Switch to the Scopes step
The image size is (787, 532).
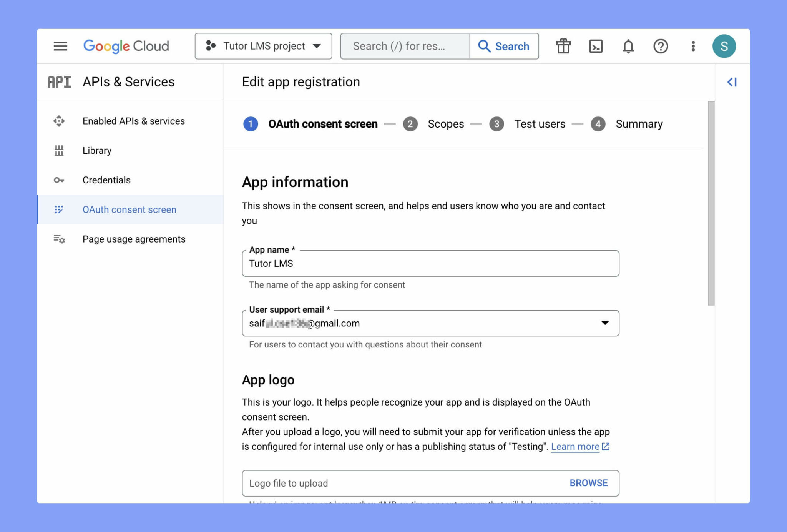446,124
